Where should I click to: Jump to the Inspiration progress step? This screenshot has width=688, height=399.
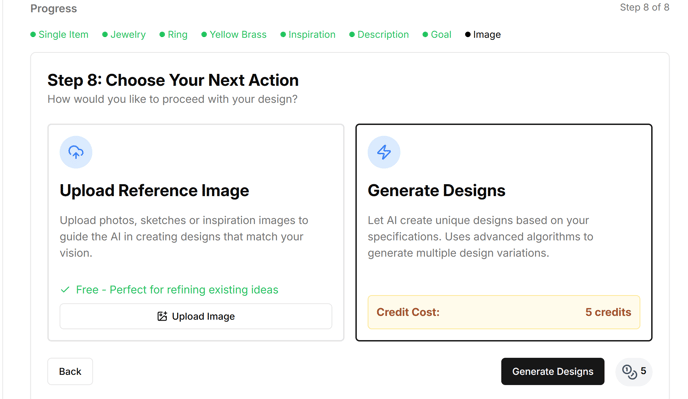[x=308, y=35]
